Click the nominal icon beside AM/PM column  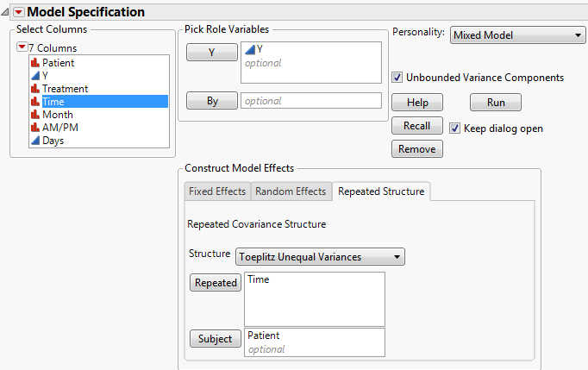pyautogui.click(x=35, y=128)
